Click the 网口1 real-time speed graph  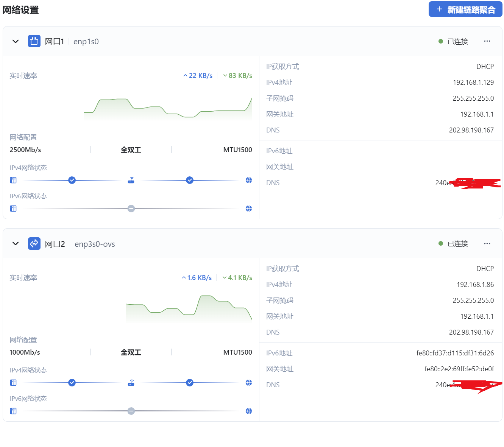(x=168, y=108)
